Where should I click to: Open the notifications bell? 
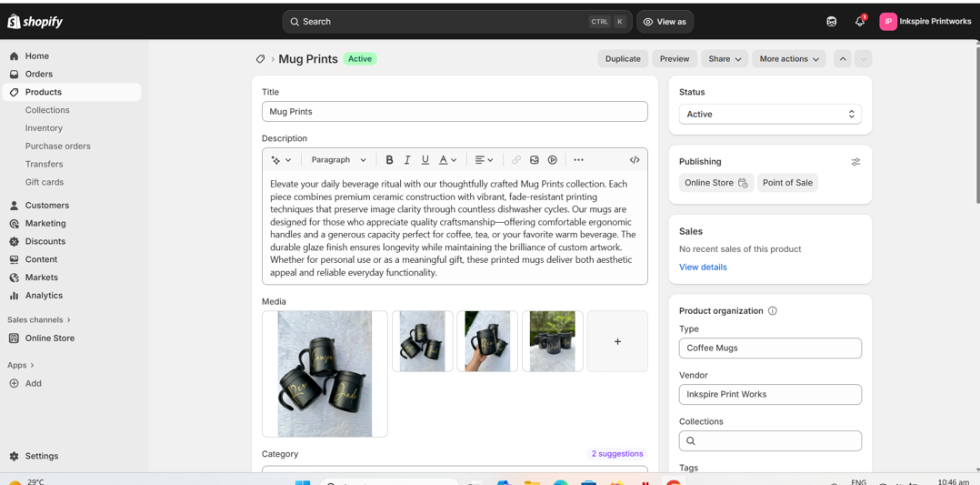pyautogui.click(x=859, y=22)
